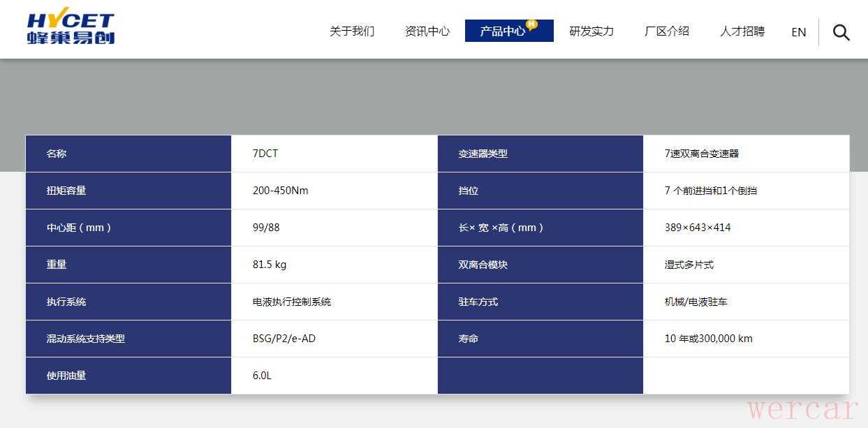Viewport: 868px width, 428px height.
Task: Select the 389×643×414 dimensions value
Action: coord(698,228)
